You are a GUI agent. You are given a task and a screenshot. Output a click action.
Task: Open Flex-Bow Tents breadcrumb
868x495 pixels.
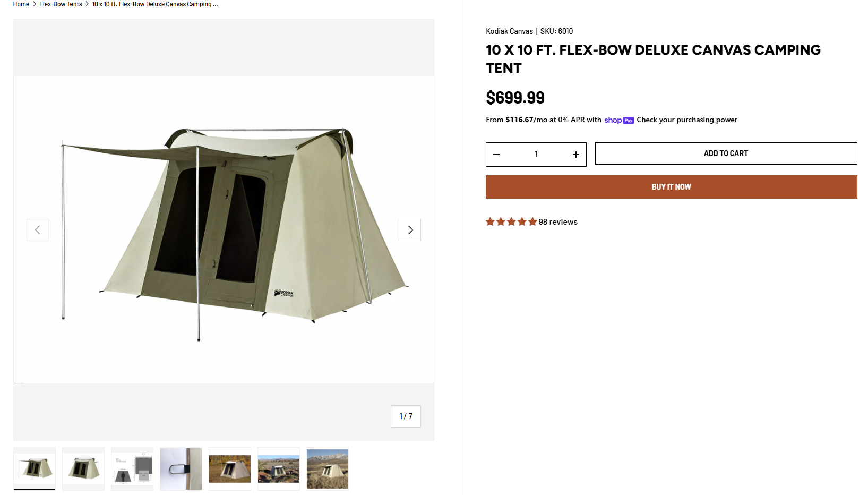61,4
